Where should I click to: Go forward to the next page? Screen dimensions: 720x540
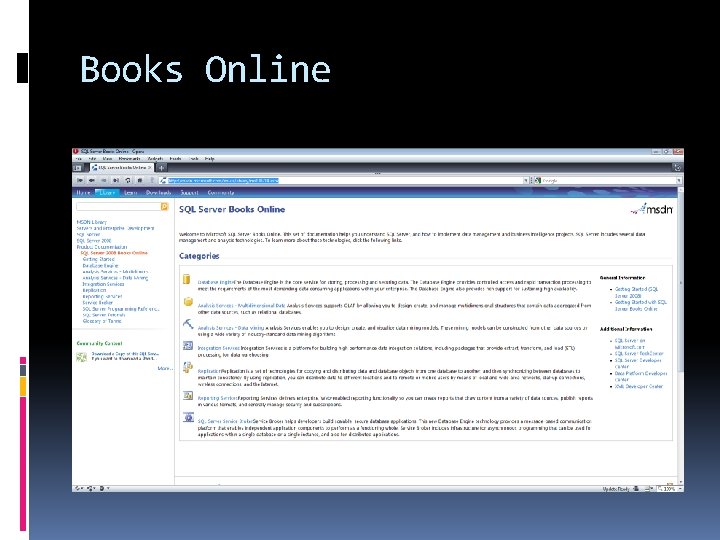tap(104, 180)
